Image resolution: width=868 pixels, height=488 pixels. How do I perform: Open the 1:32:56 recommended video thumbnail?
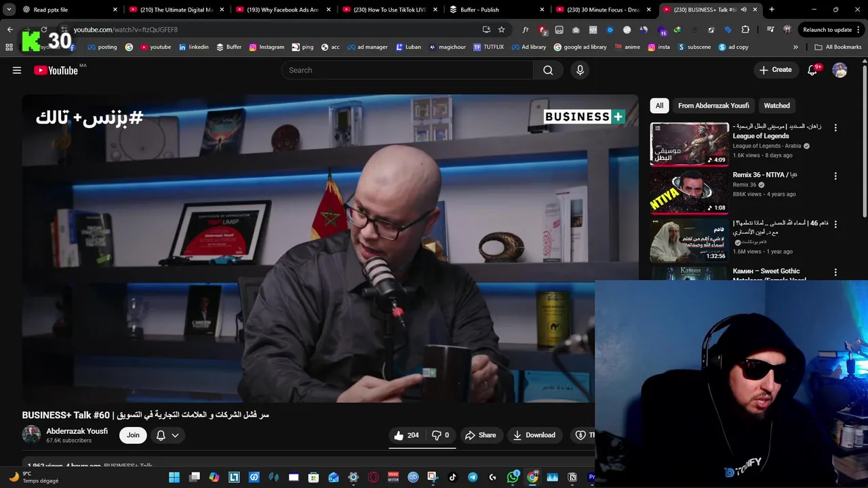coord(690,240)
